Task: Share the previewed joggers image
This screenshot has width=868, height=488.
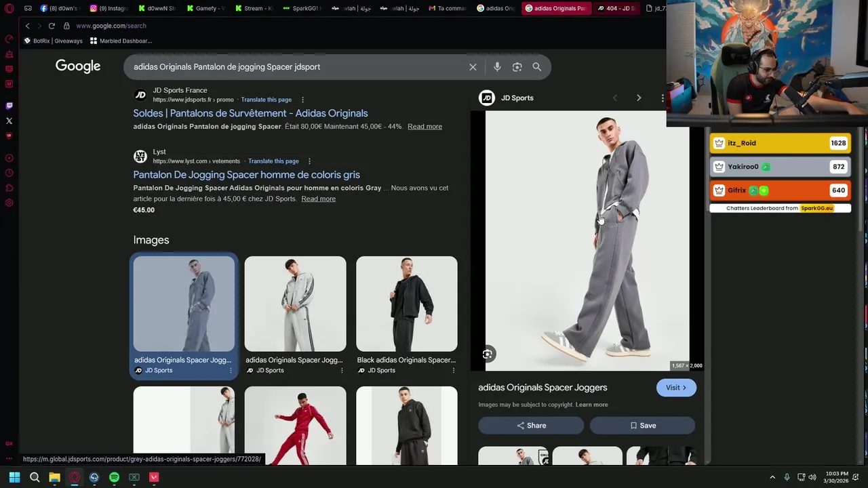Action: coord(531,426)
